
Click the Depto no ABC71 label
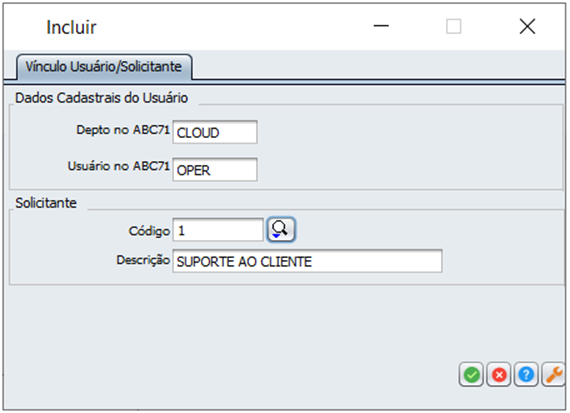tap(123, 130)
